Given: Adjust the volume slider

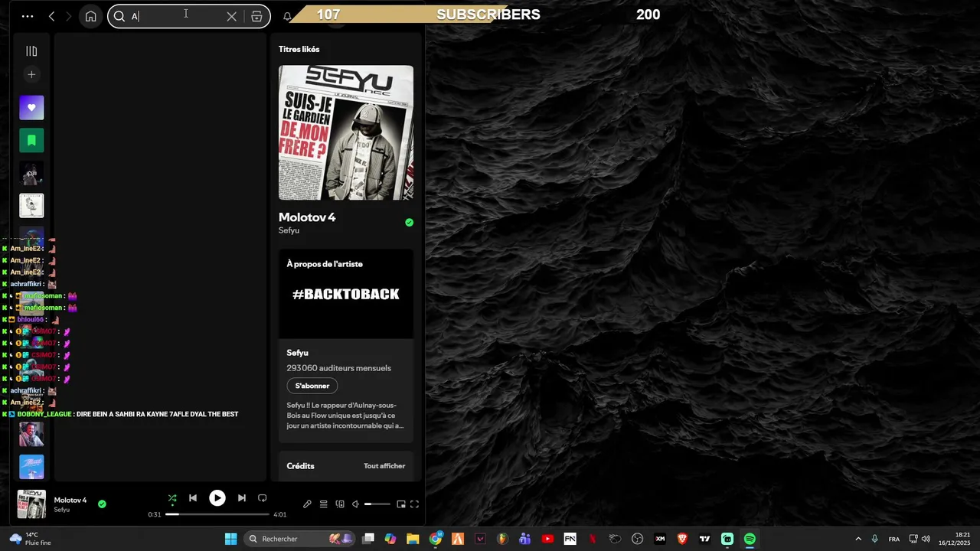Looking at the screenshot, I should point(377,504).
